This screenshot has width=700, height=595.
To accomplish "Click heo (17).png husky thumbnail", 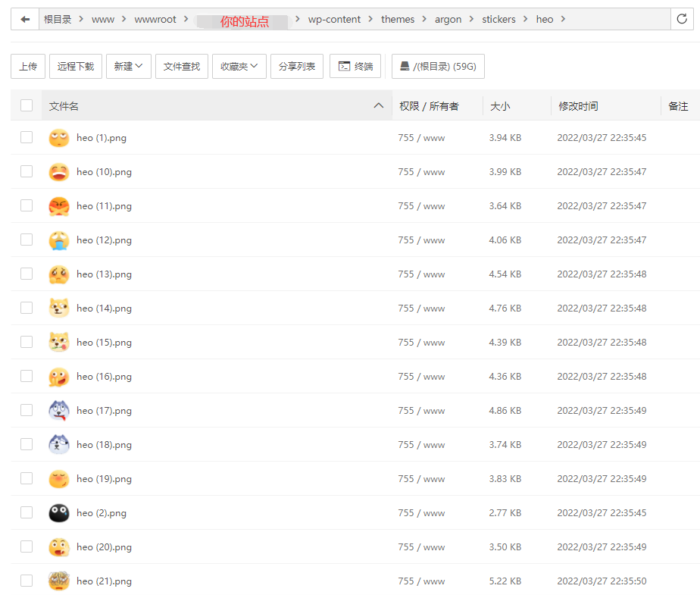I will pos(58,410).
